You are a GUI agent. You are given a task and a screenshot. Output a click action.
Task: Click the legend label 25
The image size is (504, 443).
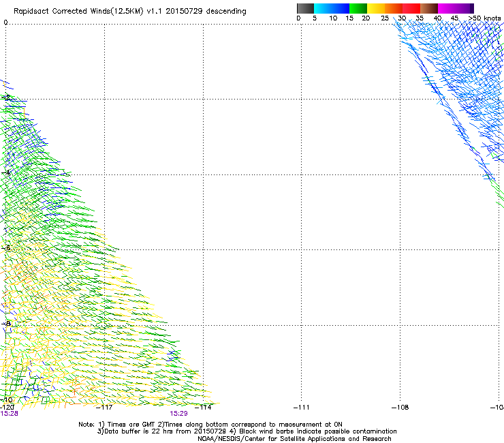[385, 18]
